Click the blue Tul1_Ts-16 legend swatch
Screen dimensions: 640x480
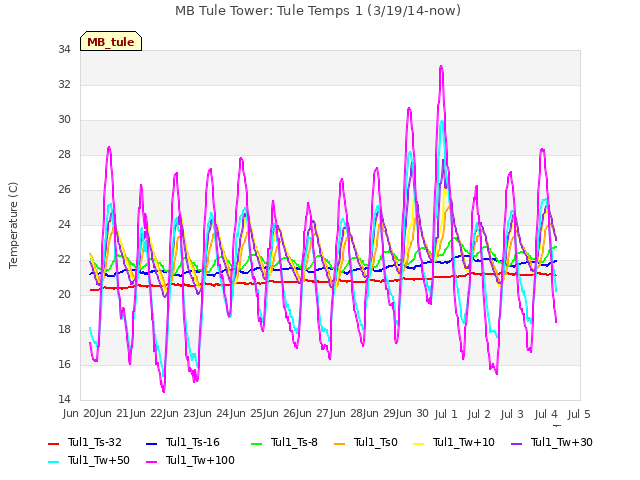tap(151, 443)
